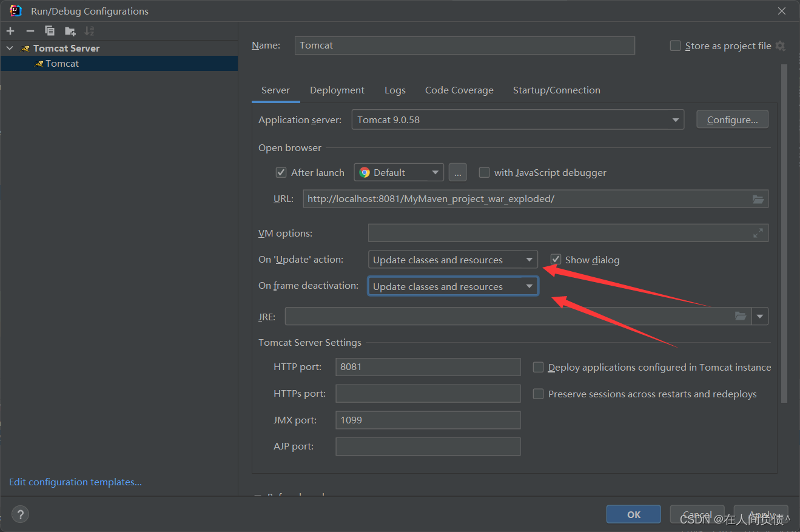Click the AJP port field
This screenshot has height=532, width=800.
tap(428, 446)
